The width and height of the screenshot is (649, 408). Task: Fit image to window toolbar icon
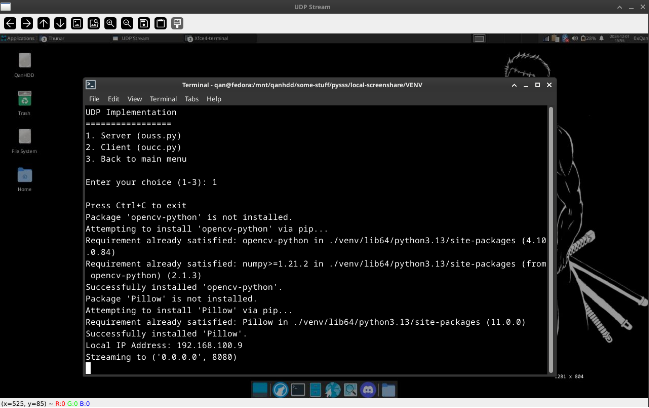94,23
